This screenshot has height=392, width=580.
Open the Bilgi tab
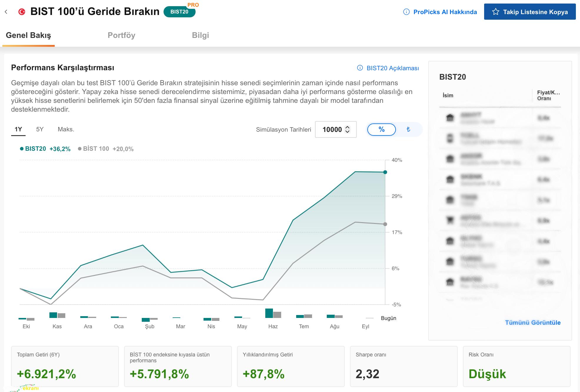click(200, 35)
